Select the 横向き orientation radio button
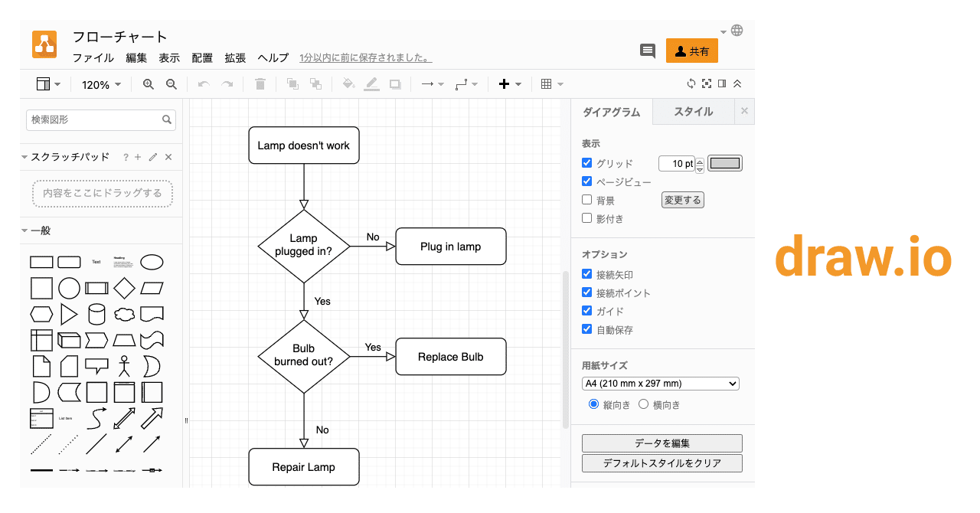 coord(644,404)
